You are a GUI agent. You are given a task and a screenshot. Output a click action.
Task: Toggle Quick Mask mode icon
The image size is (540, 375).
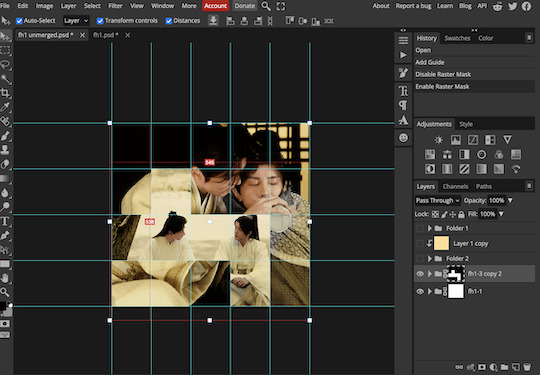5,324
